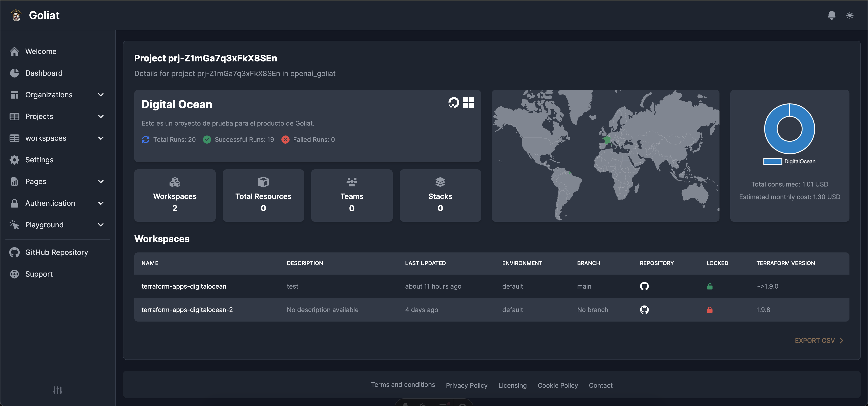Click the Playground cursor icon
Screen dimensions: 868x406
[x=14, y=224]
